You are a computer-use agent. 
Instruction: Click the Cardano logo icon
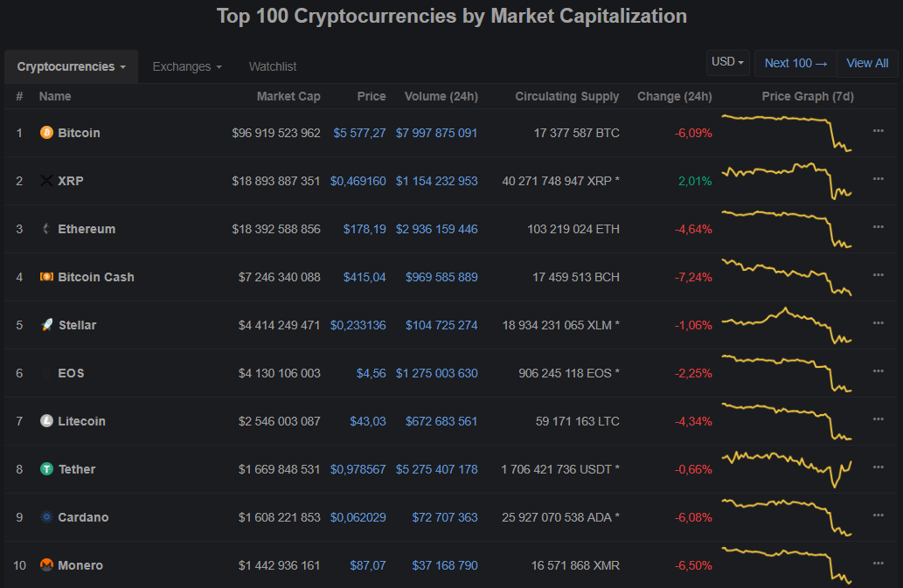[46, 517]
